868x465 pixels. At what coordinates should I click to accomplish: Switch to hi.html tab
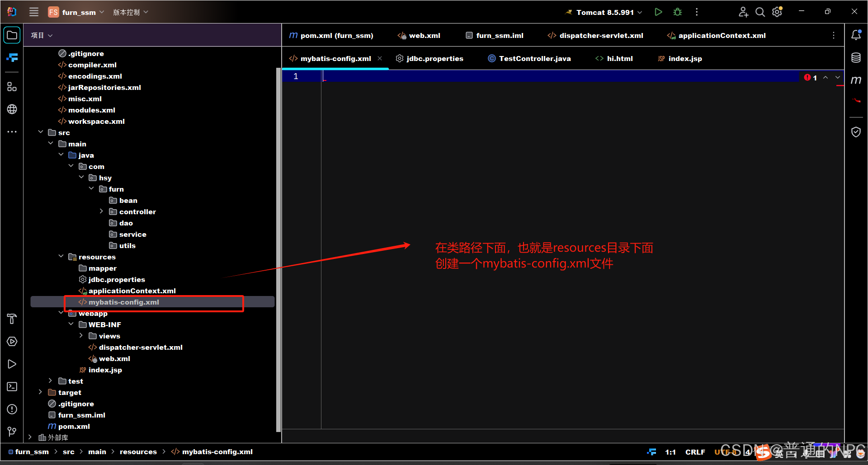click(x=614, y=58)
